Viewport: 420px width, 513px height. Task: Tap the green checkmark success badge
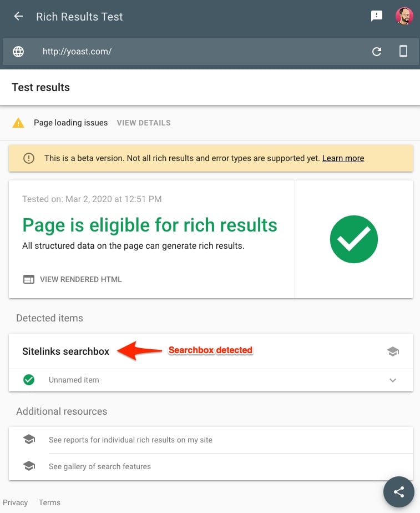pyautogui.click(x=353, y=239)
